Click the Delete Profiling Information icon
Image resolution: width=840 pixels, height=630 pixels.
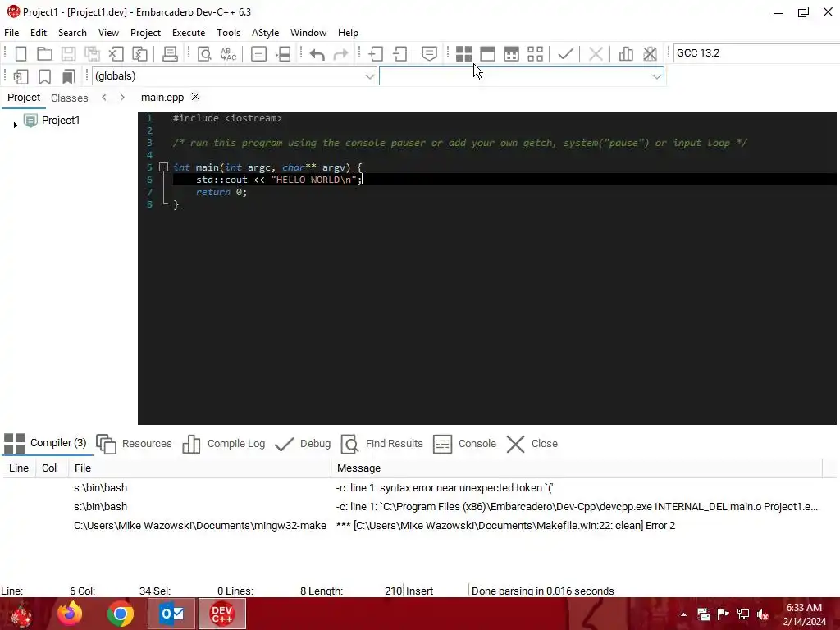pos(650,53)
